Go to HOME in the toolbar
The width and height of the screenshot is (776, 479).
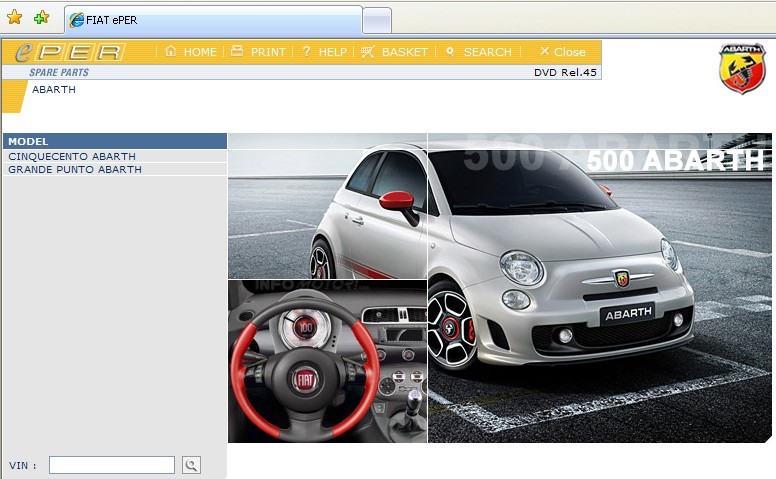click(200, 52)
